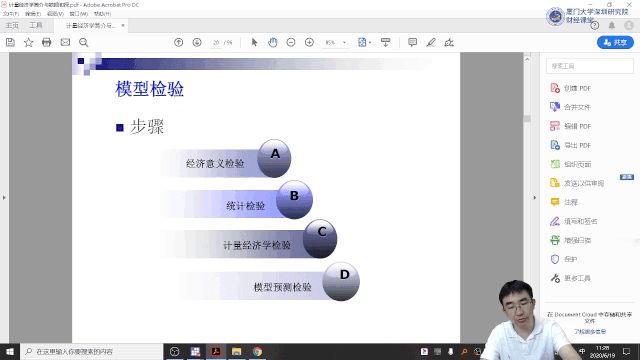Go to the previous page arrow

[178, 42]
